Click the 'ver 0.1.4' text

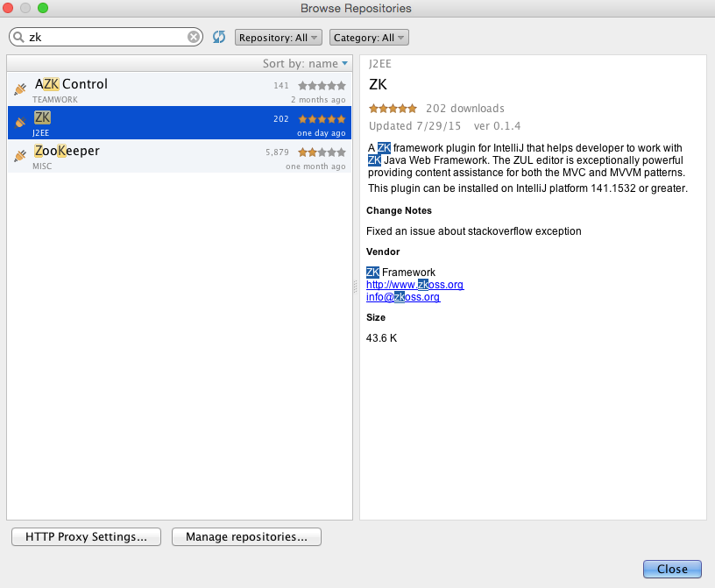497,126
